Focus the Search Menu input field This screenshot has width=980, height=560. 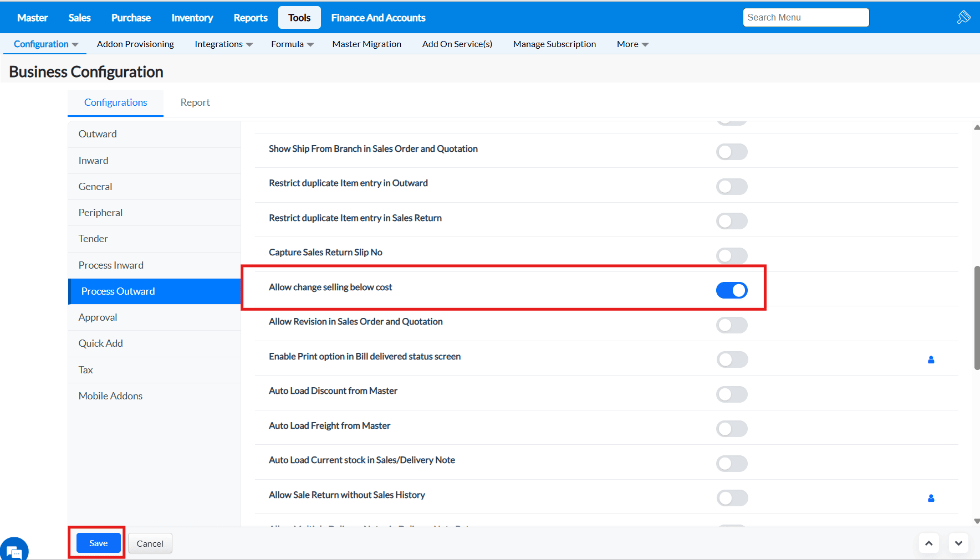805,18
